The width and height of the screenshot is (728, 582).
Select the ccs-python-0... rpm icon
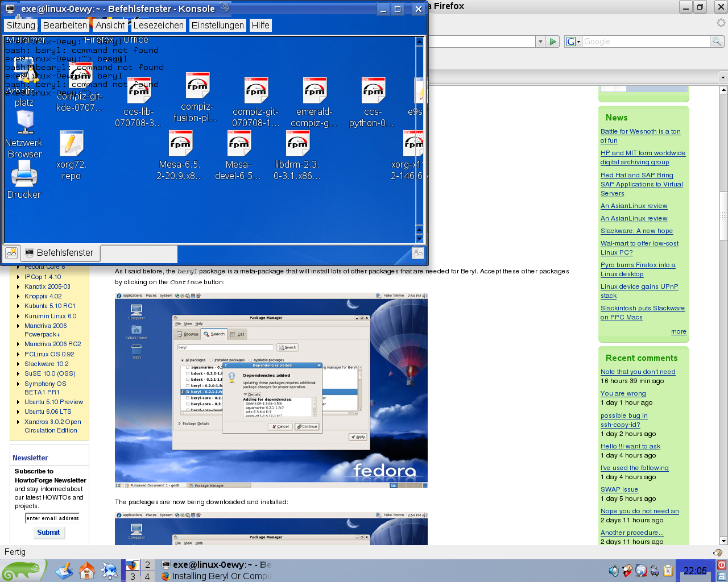373,102
